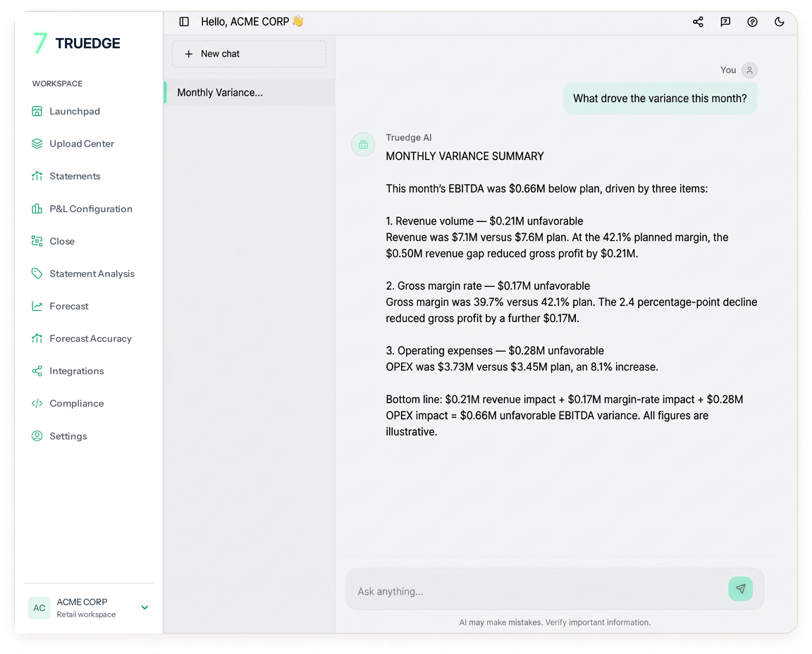Viewport: 812px width, 654px height.
Task: Click the Compliance code brackets icon
Action: pyautogui.click(x=37, y=403)
